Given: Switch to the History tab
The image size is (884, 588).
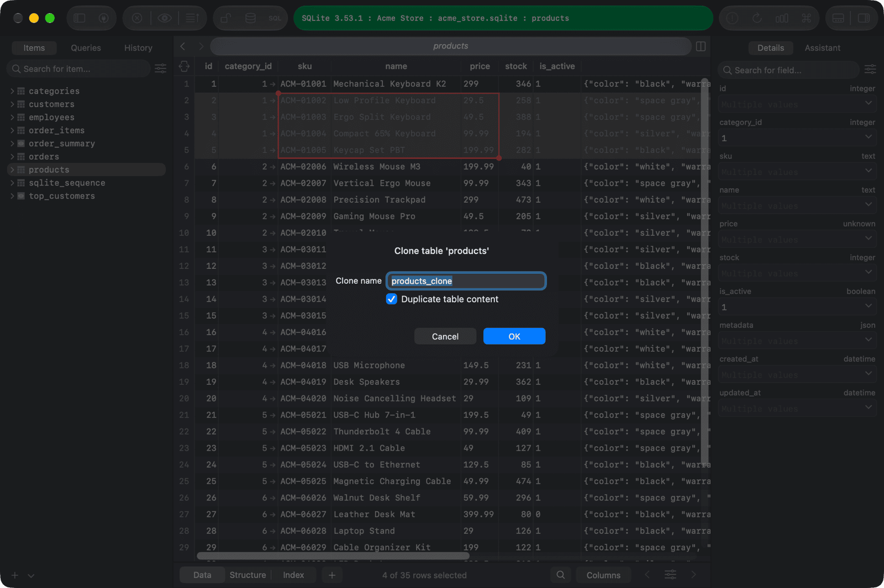Looking at the screenshot, I should pyautogui.click(x=138, y=48).
